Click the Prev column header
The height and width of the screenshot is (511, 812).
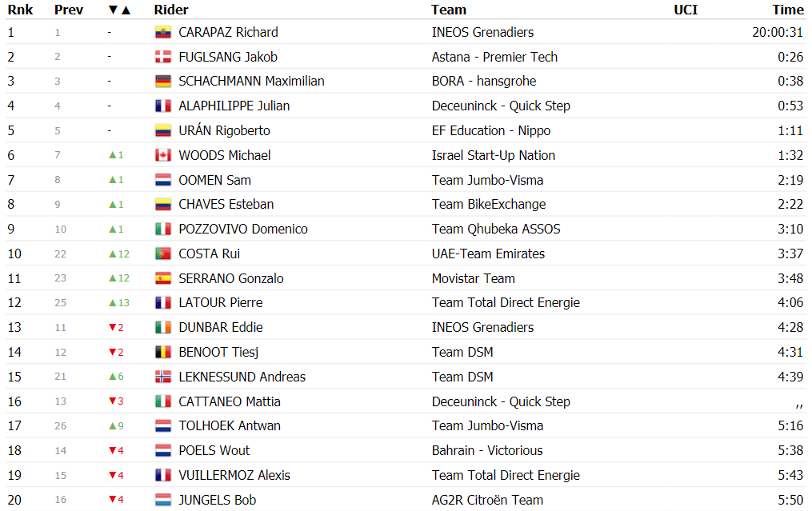tap(69, 10)
